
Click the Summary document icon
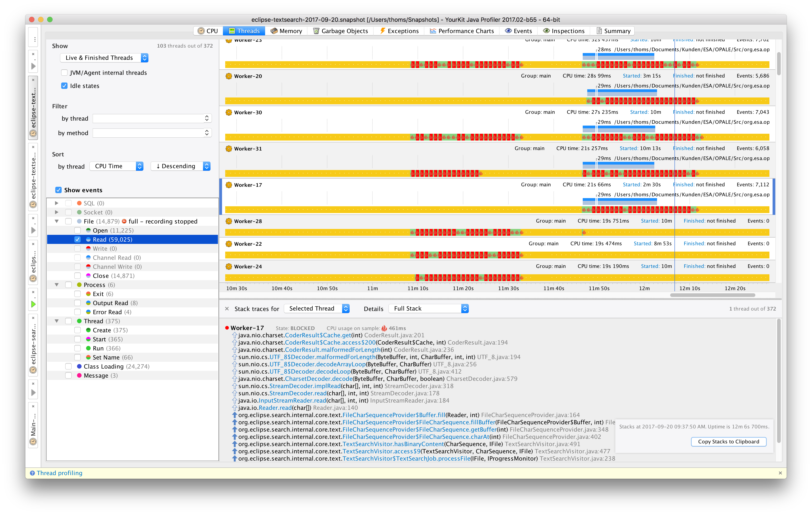599,31
